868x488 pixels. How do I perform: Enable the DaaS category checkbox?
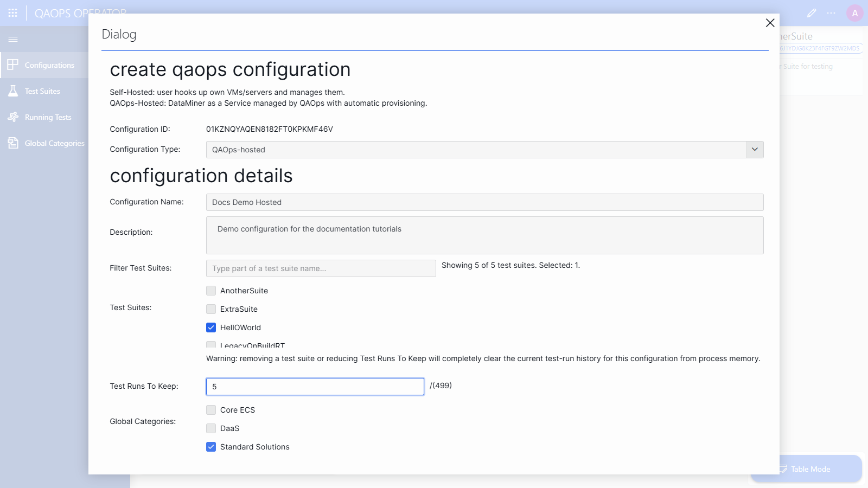(x=211, y=428)
